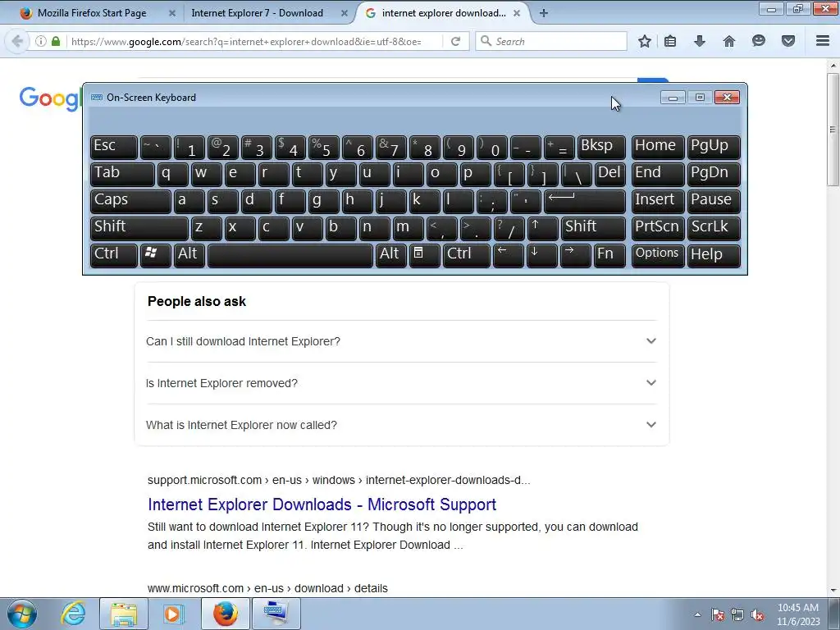Click the PgDn key

click(713, 174)
